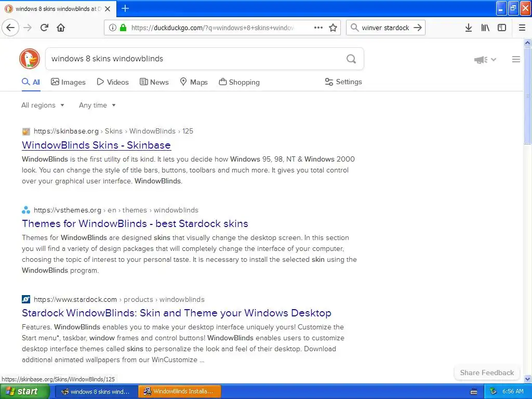Viewport: 532px width, 399px height.
Task: Reload the current page
Action: click(x=44, y=28)
